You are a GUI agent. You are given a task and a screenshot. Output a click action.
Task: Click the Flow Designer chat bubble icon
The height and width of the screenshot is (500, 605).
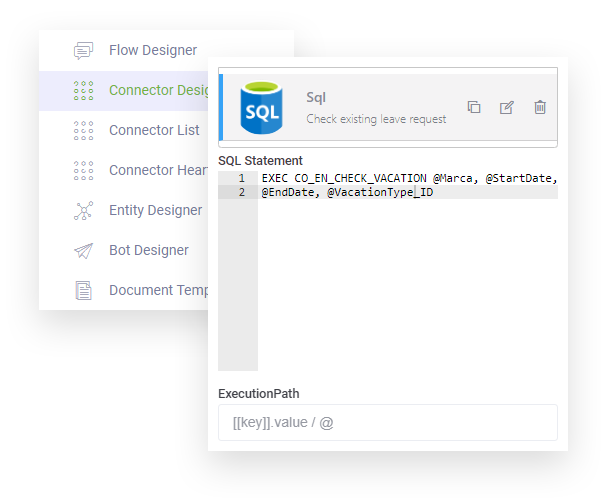pyautogui.click(x=83, y=51)
